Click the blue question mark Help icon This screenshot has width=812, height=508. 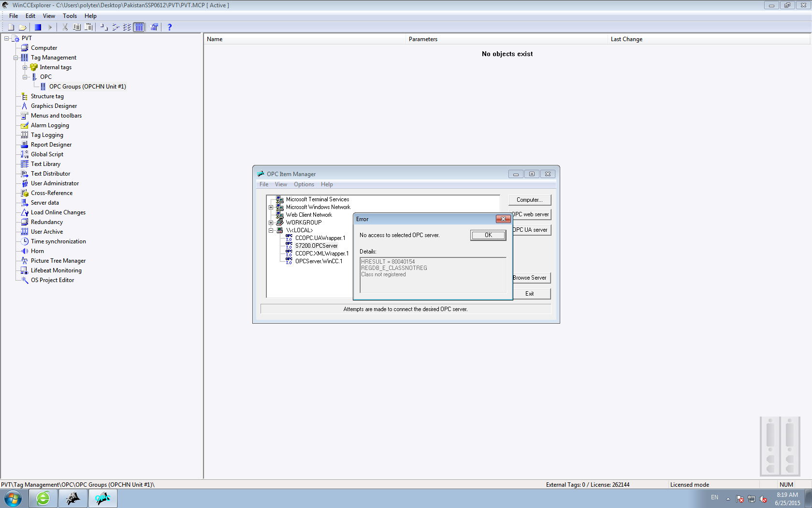tap(169, 28)
